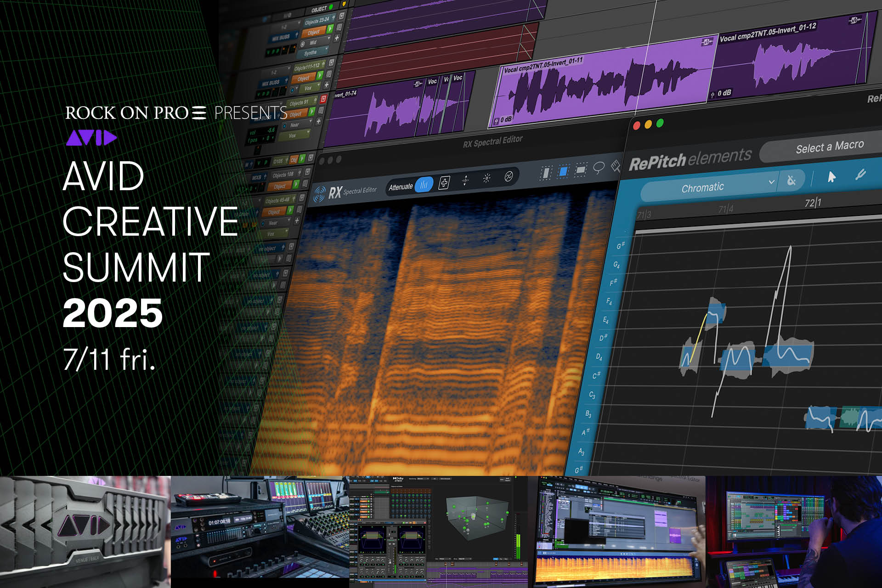Viewport: 882px width, 588px height.
Task: Click the Objects 91 output selector
Action: (x=299, y=103)
